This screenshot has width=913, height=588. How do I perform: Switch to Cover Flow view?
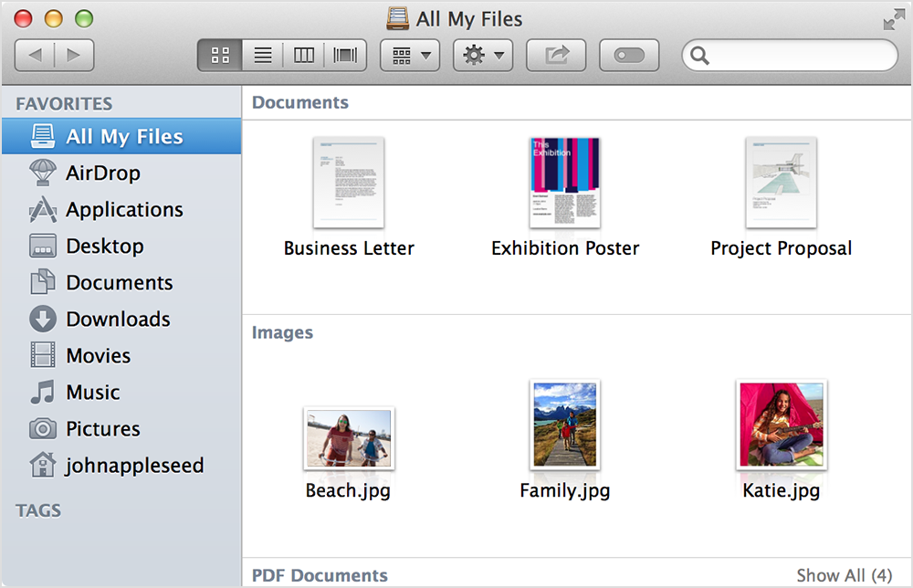(x=345, y=56)
